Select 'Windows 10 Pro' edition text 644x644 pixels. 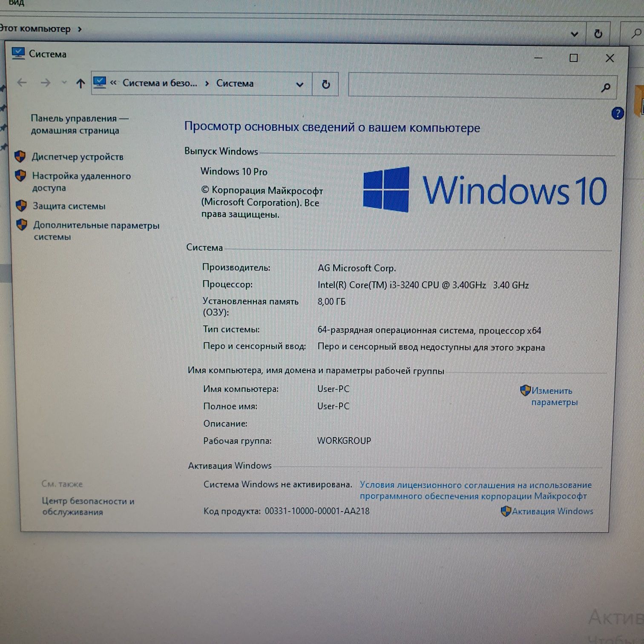[x=234, y=172]
